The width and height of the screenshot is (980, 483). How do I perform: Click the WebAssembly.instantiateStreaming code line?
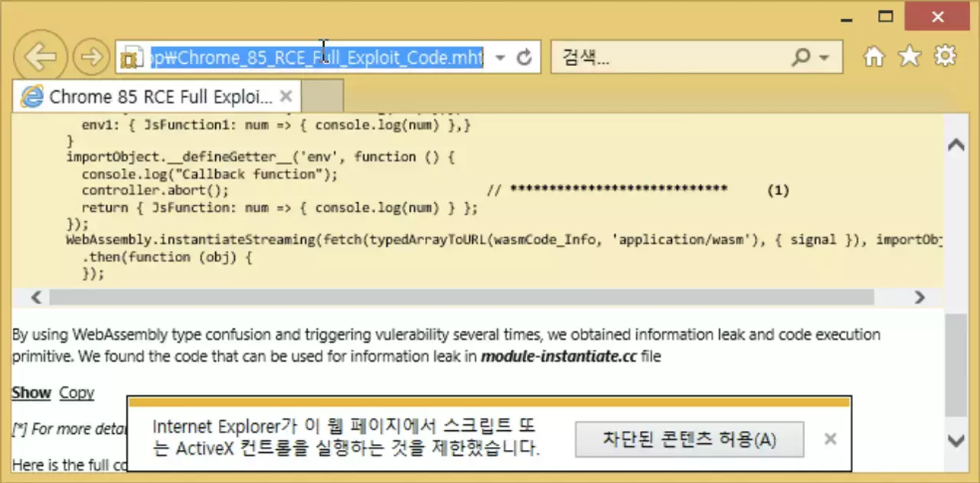click(x=503, y=240)
